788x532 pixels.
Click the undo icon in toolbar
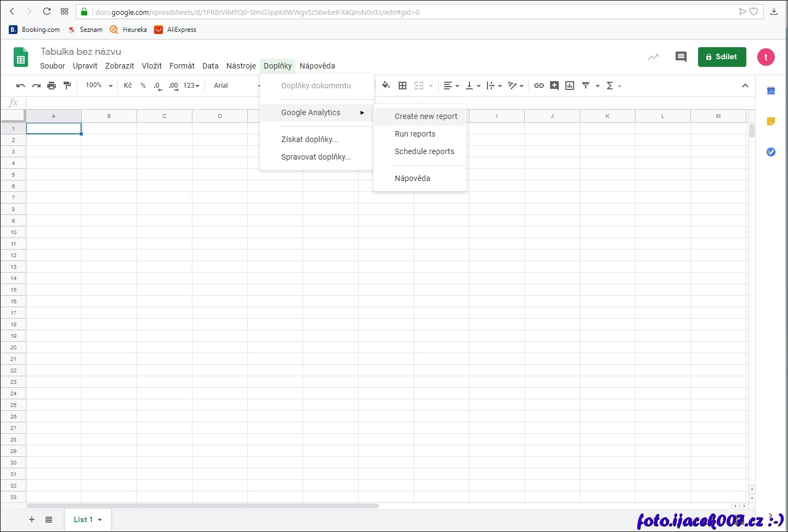(x=21, y=86)
